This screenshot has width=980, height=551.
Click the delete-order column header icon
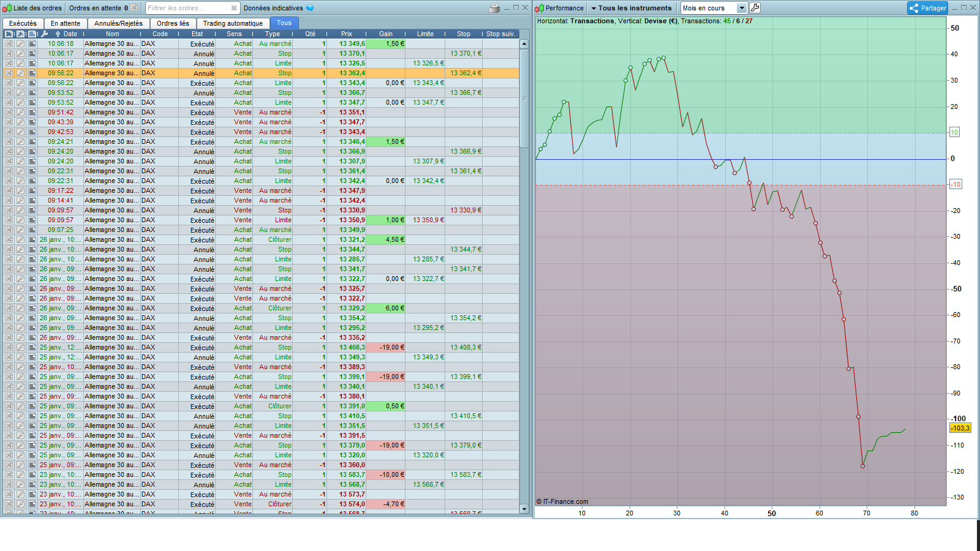pyautogui.click(x=9, y=34)
